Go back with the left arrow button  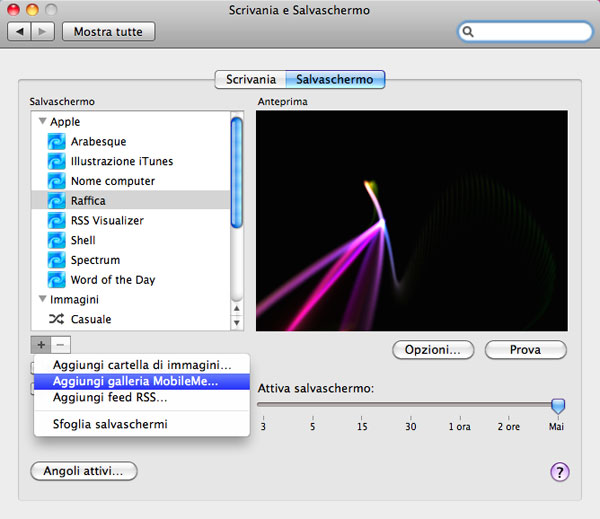[x=20, y=31]
